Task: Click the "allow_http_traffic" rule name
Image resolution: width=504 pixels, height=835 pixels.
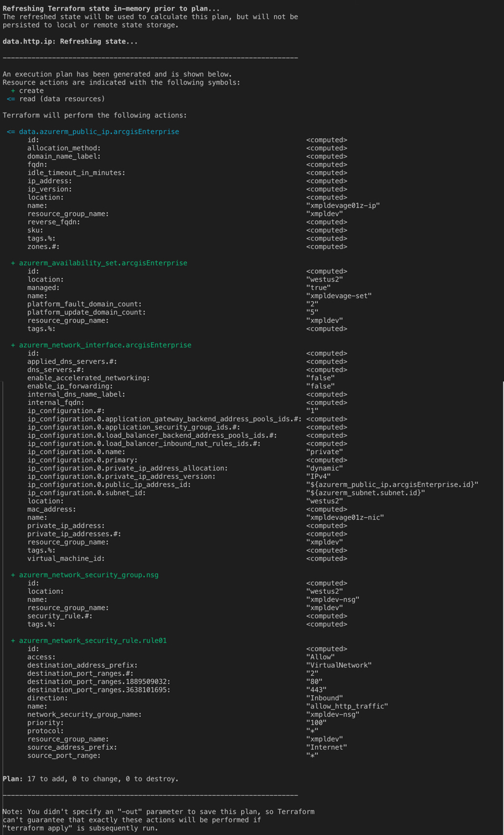Action: click(x=347, y=706)
